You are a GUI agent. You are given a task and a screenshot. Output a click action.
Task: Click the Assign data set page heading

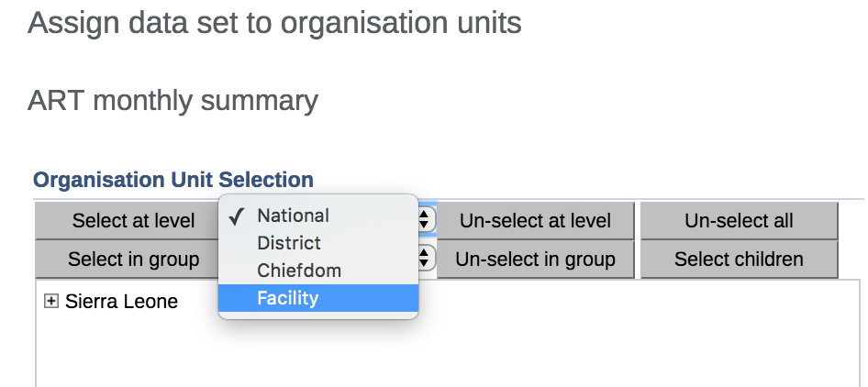274,22
